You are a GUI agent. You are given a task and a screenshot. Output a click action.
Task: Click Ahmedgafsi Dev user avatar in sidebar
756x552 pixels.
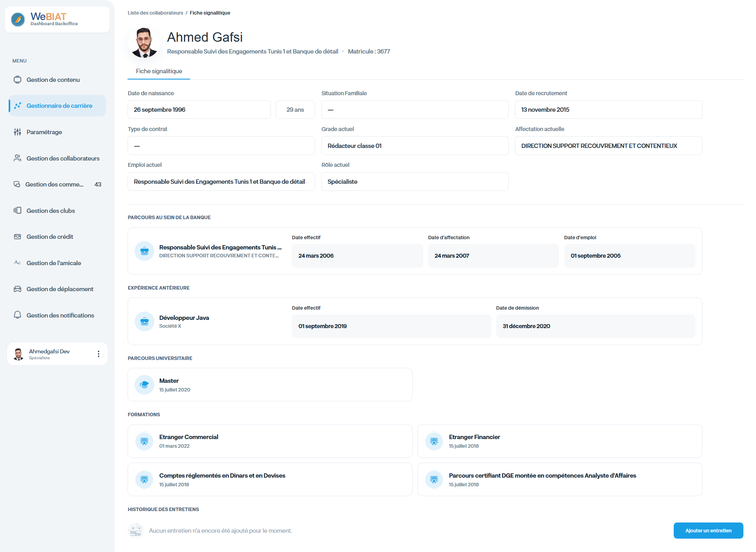pyautogui.click(x=19, y=354)
